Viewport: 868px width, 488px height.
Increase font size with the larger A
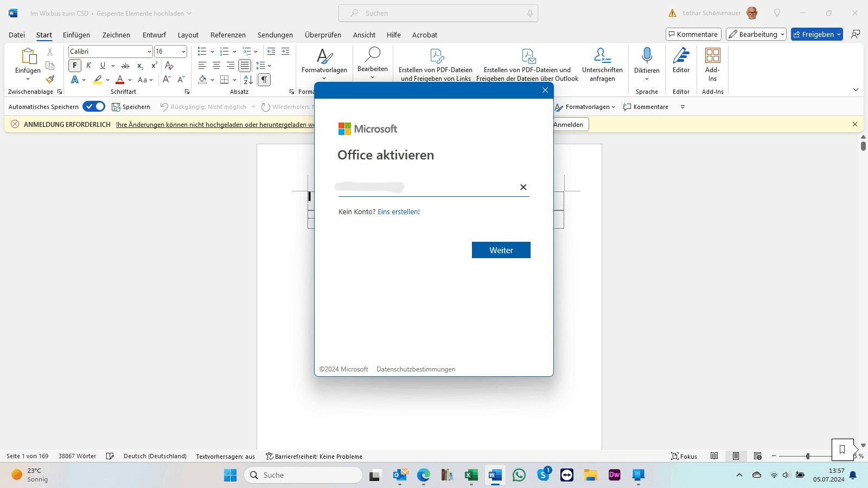(x=167, y=80)
